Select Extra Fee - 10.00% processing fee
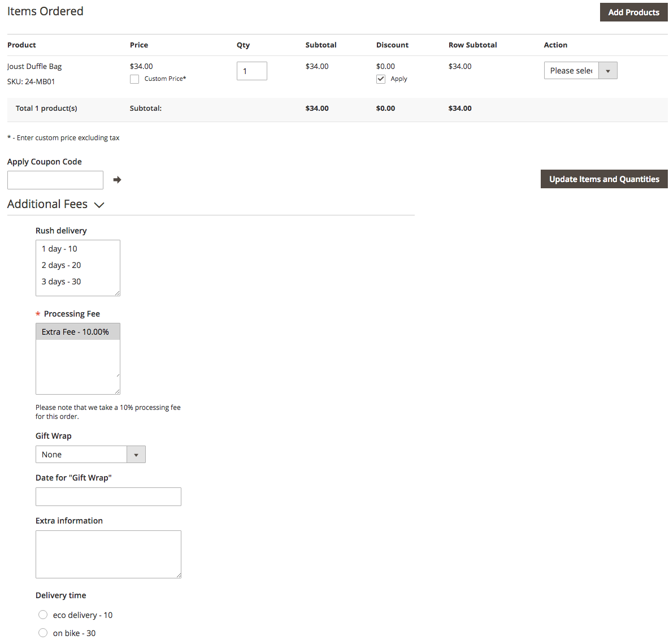Image resolution: width=669 pixels, height=644 pixels. pyautogui.click(x=77, y=332)
